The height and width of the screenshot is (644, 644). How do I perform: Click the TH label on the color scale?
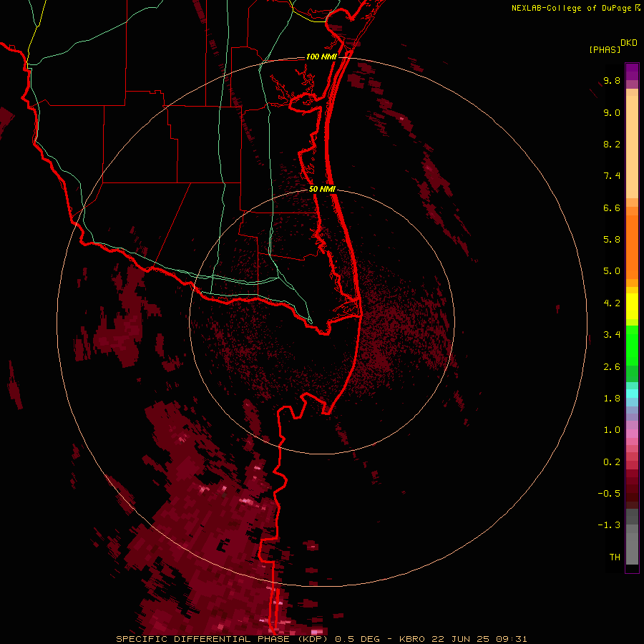point(615,557)
